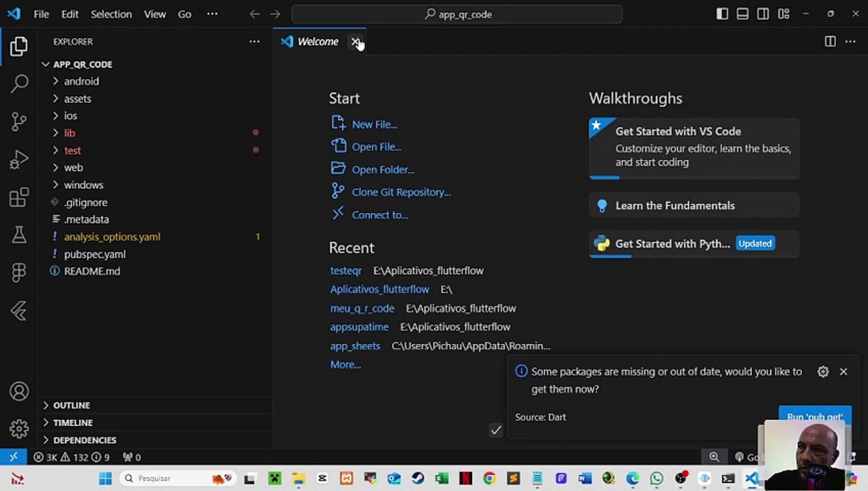Open the customize layout menu
This screenshot has width=868, height=491.
point(783,14)
